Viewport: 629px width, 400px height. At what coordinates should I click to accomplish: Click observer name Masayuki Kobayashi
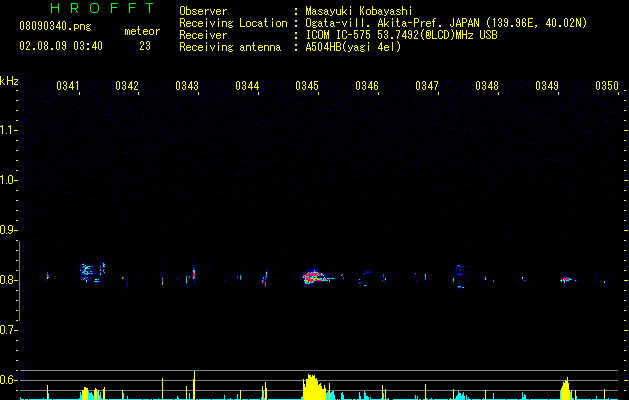359,11
